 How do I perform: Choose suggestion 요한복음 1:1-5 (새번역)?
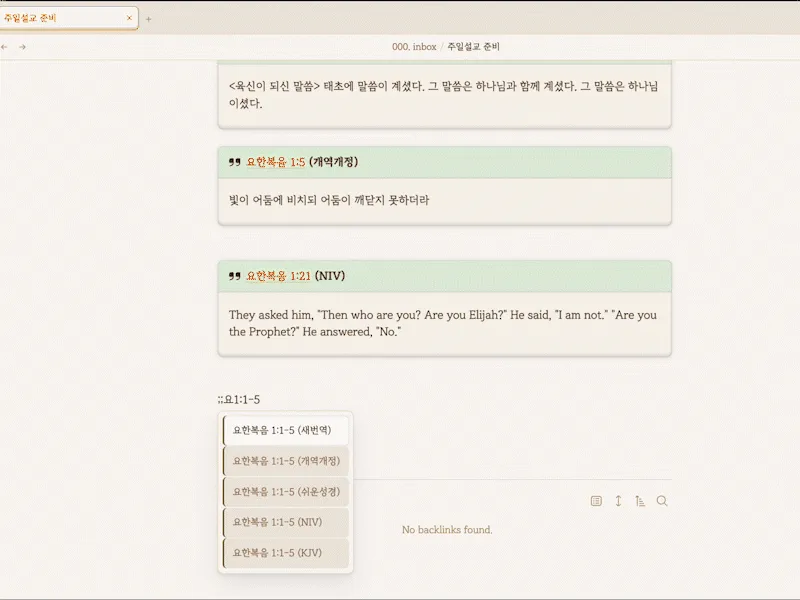pyautogui.click(x=286, y=431)
